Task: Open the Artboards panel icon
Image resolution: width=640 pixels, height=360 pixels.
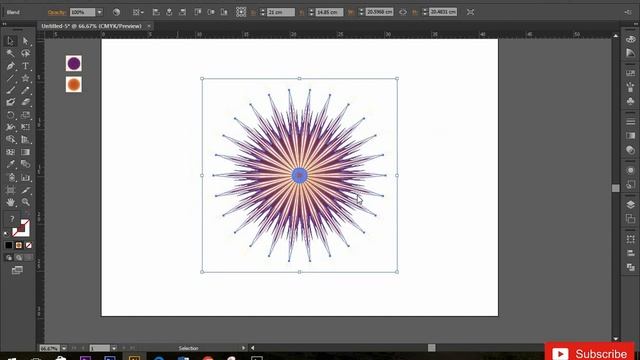Action: [x=630, y=218]
